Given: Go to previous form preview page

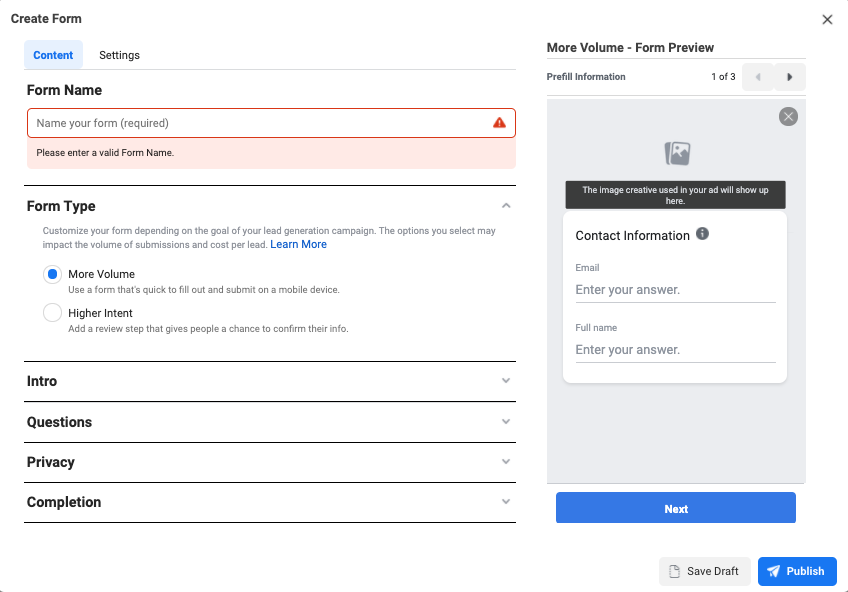Looking at the screenshot, I should [757, 77].
